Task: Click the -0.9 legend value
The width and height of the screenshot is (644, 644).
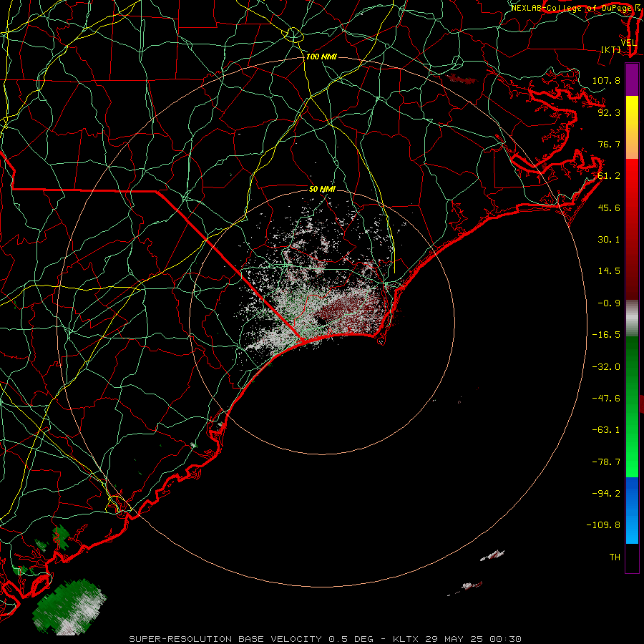Action: coord(609,303)
